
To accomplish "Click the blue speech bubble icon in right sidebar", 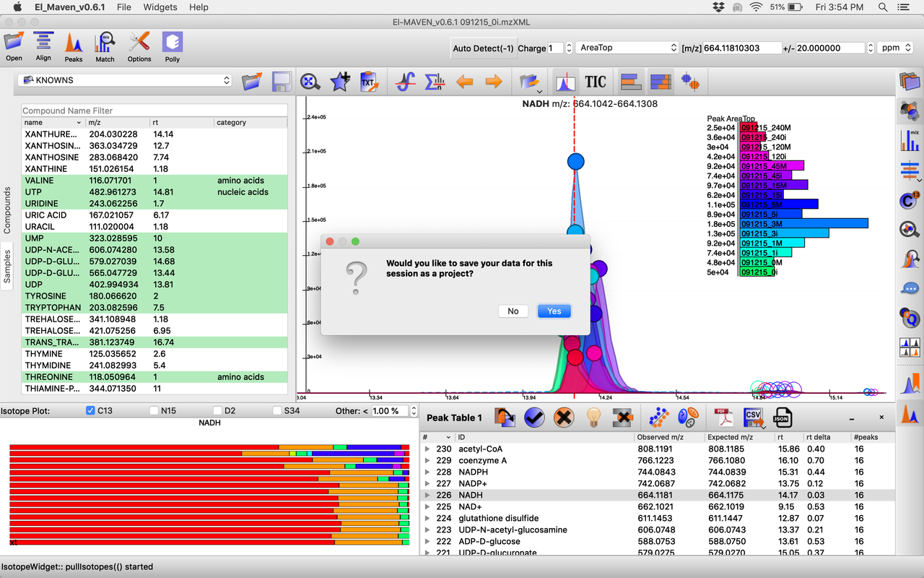I will coord(910,288).
